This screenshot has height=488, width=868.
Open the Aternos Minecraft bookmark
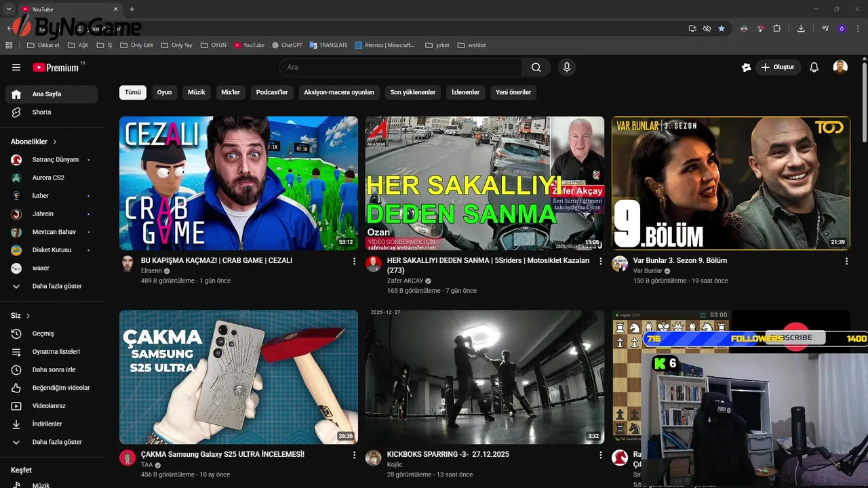tap(384, 45)
